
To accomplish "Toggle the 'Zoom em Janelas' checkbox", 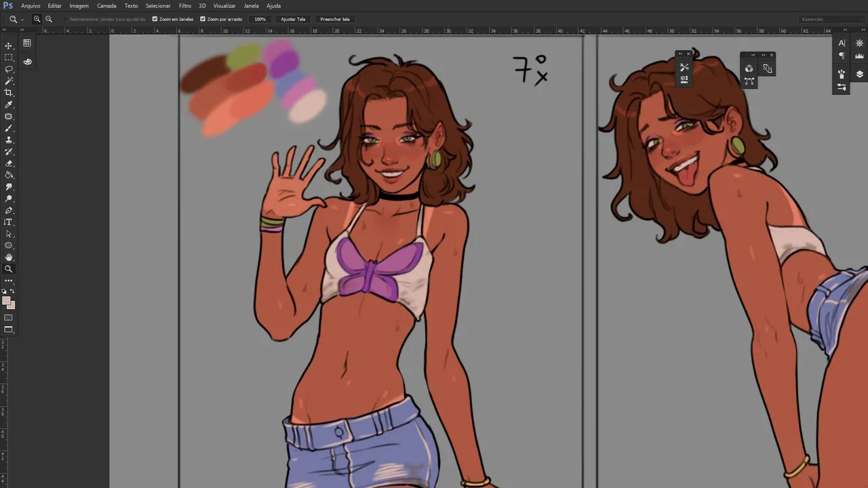I will 155,19.
